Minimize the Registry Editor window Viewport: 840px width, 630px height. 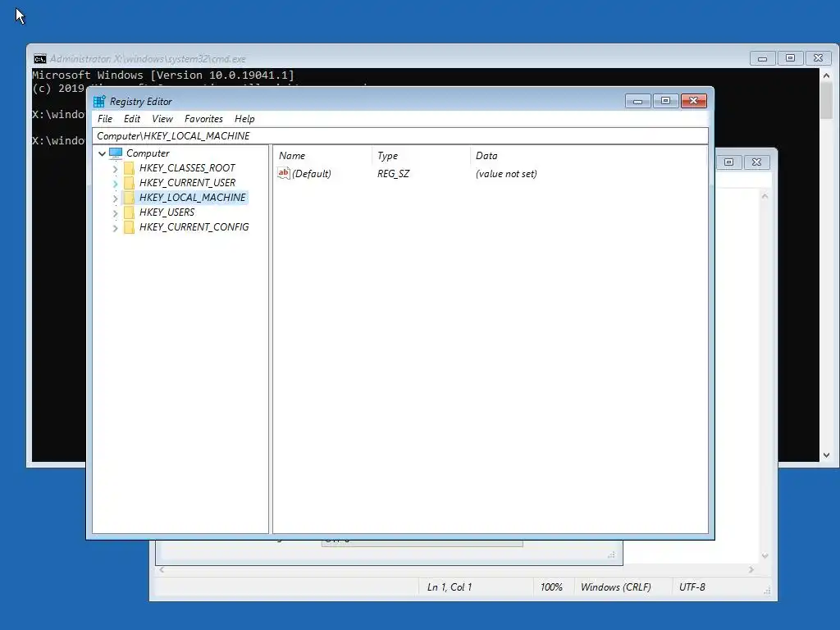coord(637,101)
